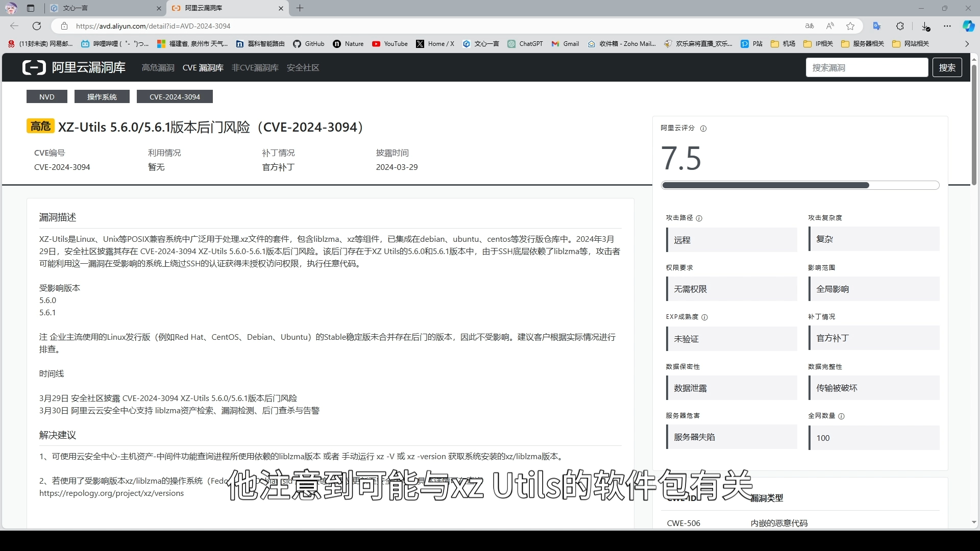Click the favorites star in address bar
Screen dimensions: 980x551
[850, 26]
